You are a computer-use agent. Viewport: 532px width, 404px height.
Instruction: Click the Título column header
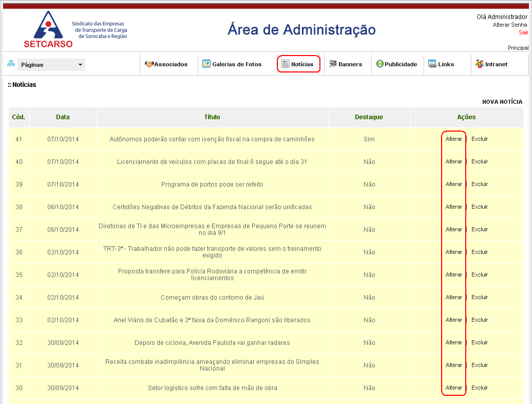pos(212,117)
